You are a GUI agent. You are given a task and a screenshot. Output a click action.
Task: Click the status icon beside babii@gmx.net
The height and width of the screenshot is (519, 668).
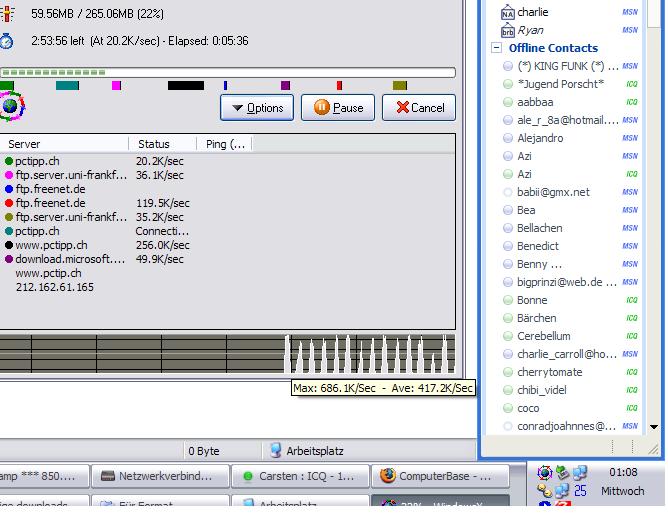click(x=507, y=192)
